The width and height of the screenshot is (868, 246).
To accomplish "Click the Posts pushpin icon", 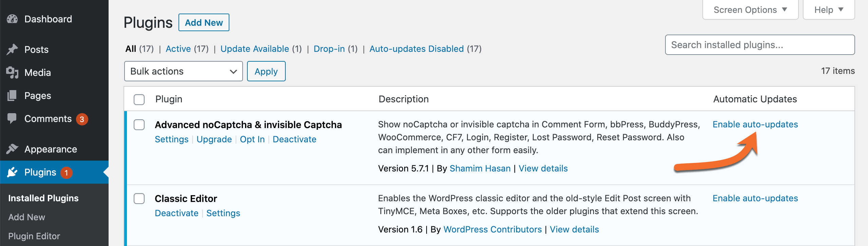I will click(12, 49).
